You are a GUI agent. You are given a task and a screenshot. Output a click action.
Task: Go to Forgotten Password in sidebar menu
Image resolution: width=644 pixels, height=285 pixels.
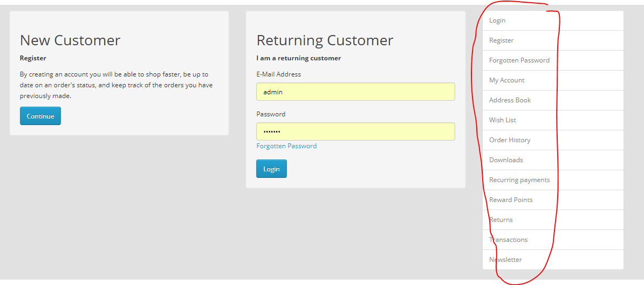point(553,60)
